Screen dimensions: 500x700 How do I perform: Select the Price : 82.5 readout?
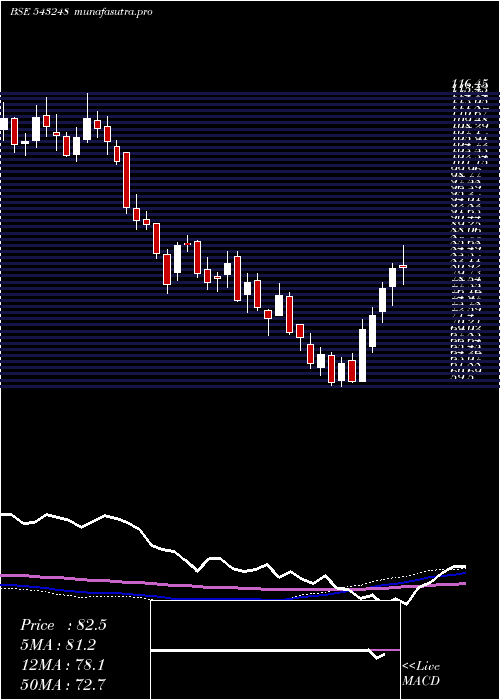[x=63, y=625]
